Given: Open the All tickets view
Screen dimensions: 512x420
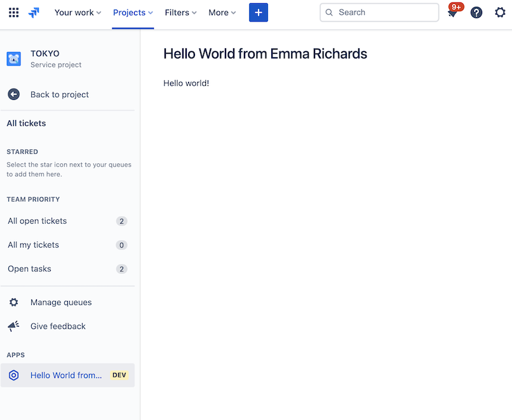Looking at the screenshot, I should (x=26, y=123).
